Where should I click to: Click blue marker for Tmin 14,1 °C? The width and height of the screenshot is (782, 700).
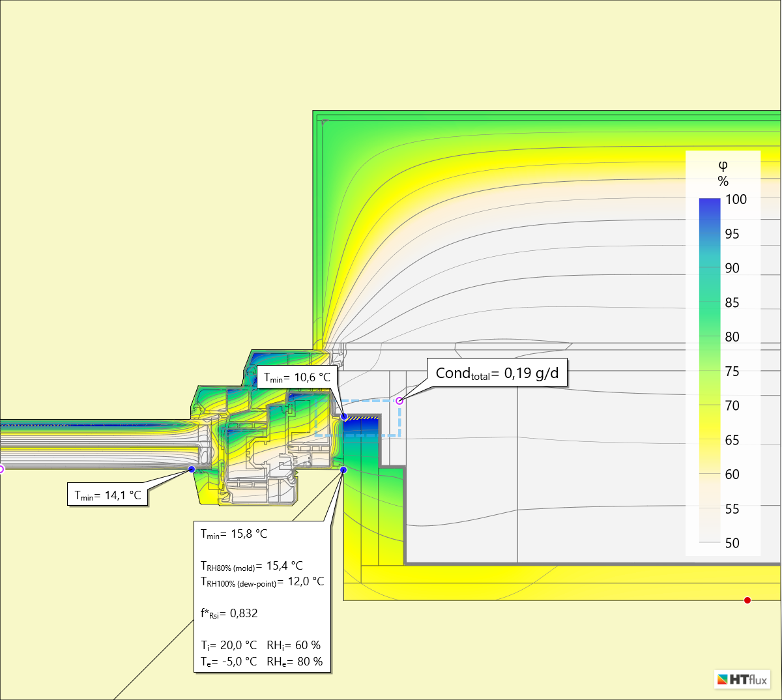click(192, 469)
